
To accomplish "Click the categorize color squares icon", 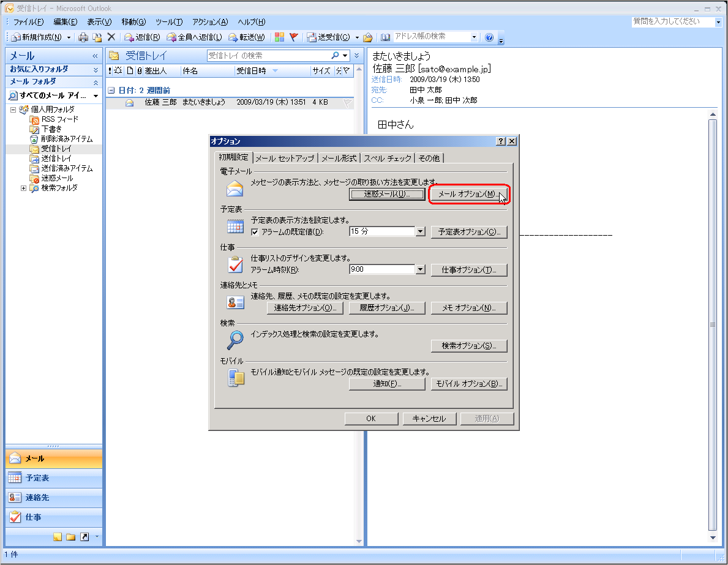I will [x=279, y=37].
